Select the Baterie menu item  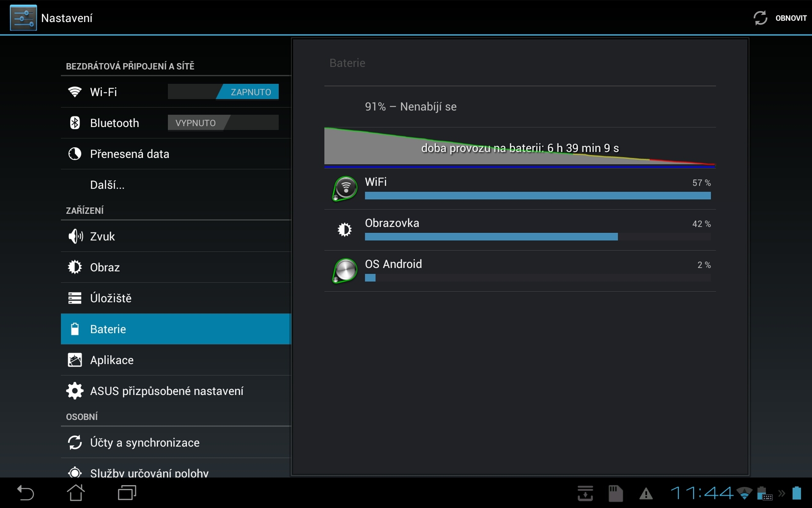coord(108,329)
